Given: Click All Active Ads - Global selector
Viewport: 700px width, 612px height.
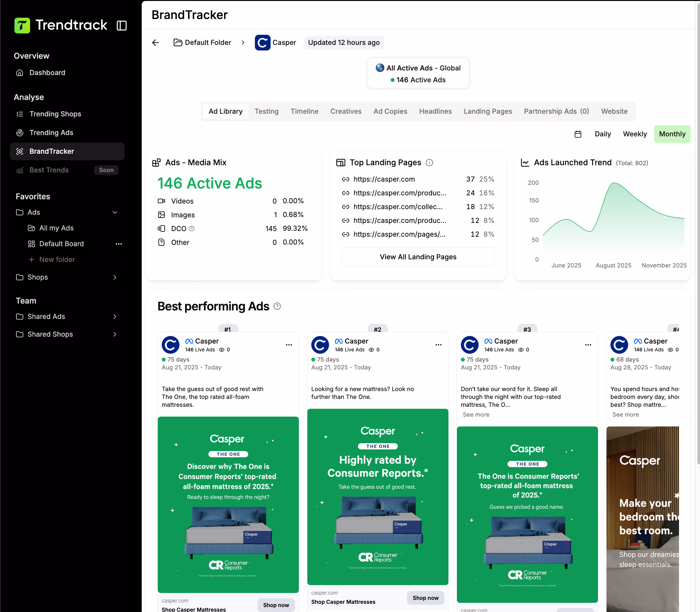Looking at the screenshot, I should 418,73.
